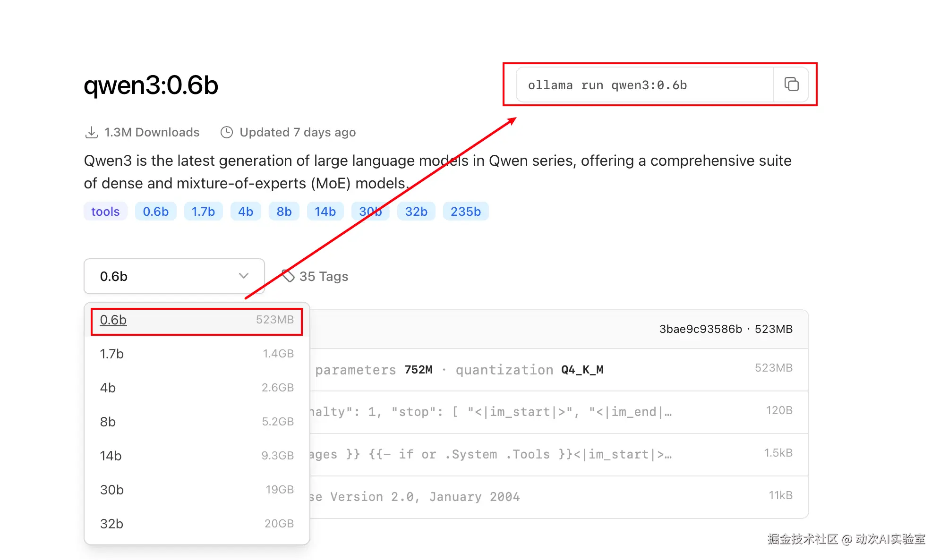Select the 8b 5.2GB option
The height and width of the screenshot is (560, 940).
point(197,422)
